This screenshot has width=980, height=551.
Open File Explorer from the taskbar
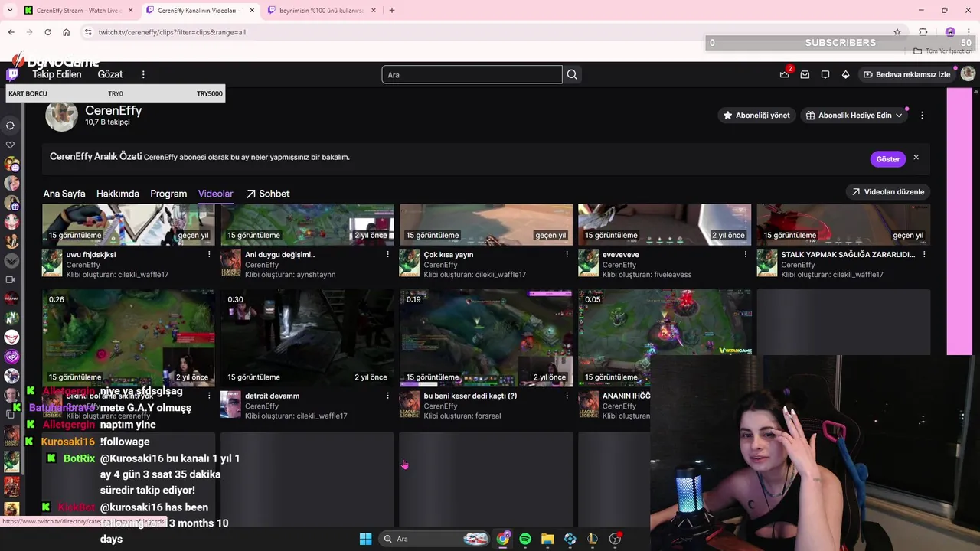(x=547, y=539)
